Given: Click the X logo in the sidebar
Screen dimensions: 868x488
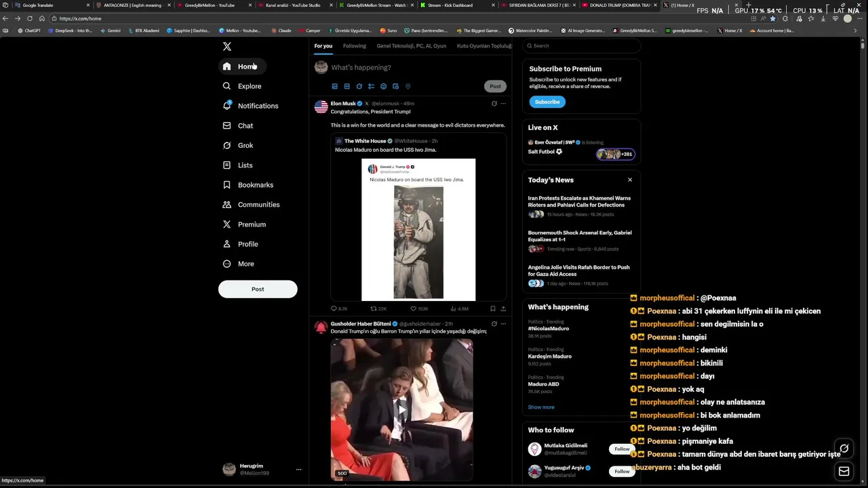Looking at the screenshot, I should click(227, 46).
